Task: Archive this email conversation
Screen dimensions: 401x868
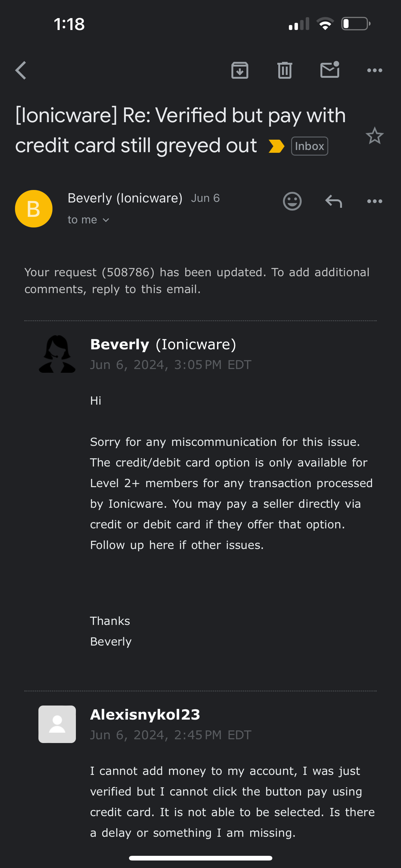Action: point(240,70)
